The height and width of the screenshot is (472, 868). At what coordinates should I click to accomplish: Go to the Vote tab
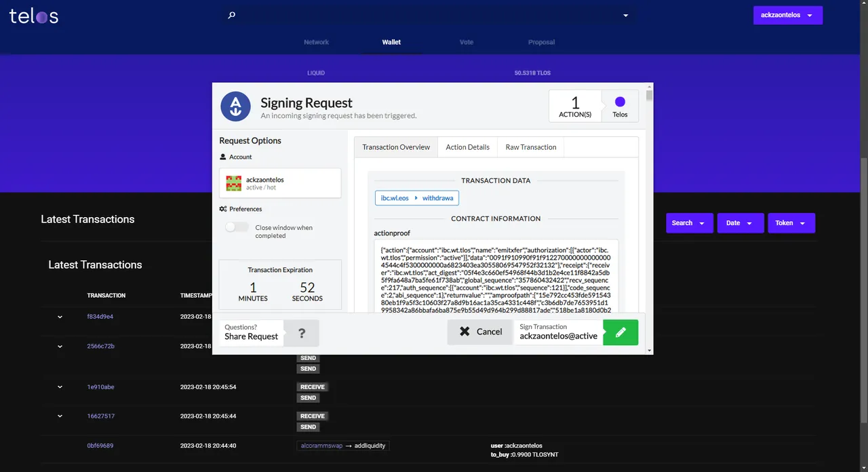[x=467, y=42]
